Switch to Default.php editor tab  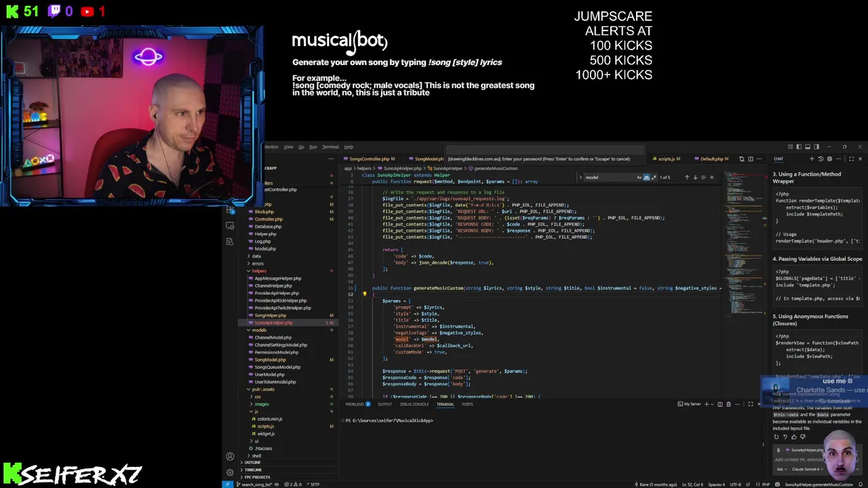(x=711, y=159)
